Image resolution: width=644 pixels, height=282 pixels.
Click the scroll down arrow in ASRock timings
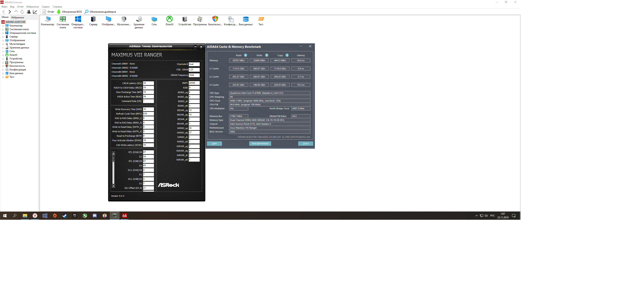[113, 186]
